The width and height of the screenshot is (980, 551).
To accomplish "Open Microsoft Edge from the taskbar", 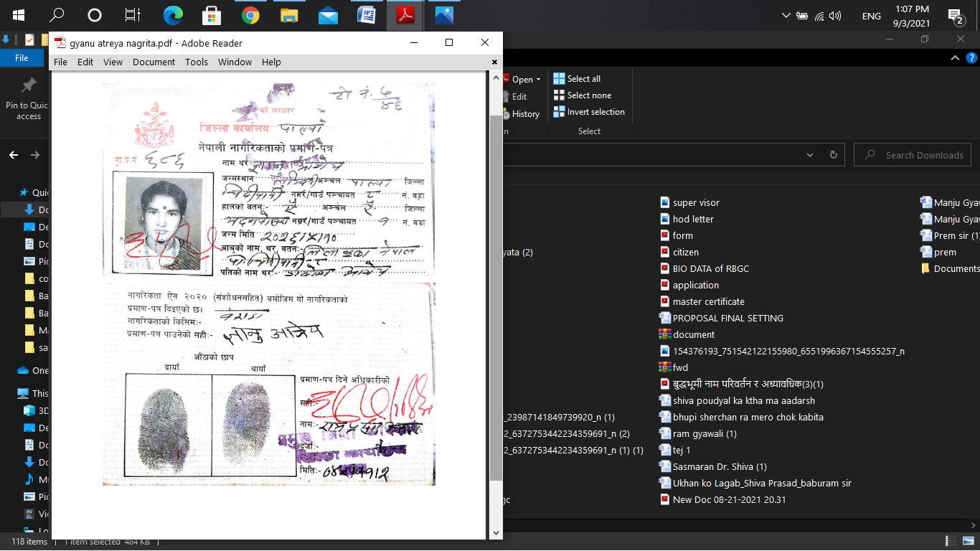I will coord(172,15).
